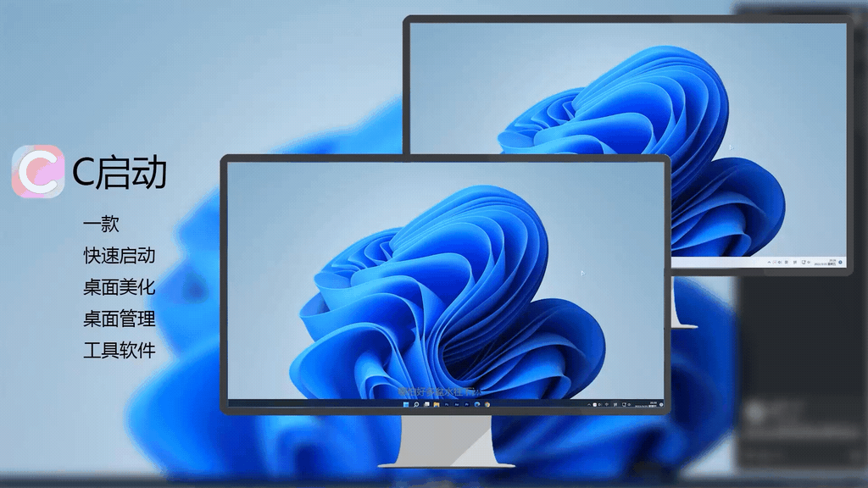868x488 pixels.
Task: Open Start menu on the front monitor taskbar
Action: click(x=406, y=405)
